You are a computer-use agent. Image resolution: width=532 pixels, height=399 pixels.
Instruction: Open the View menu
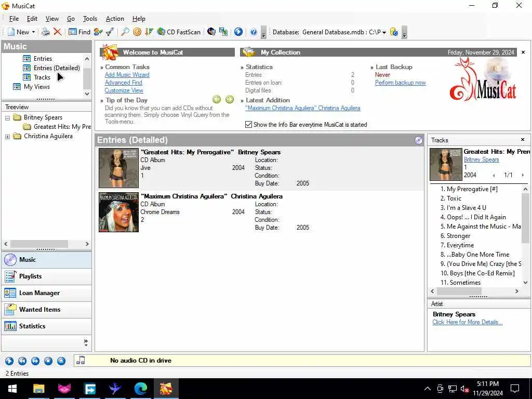point(52,19)
